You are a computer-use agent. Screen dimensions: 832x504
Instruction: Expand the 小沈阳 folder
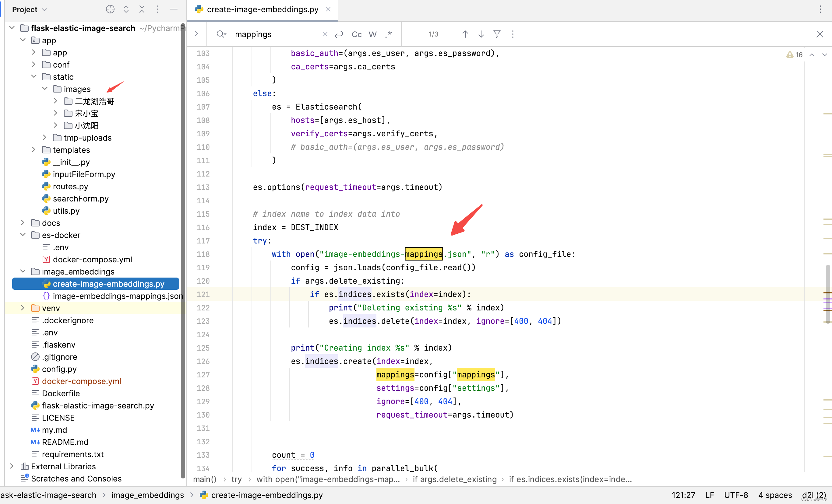pyautogui.click(x=55, y=125)
